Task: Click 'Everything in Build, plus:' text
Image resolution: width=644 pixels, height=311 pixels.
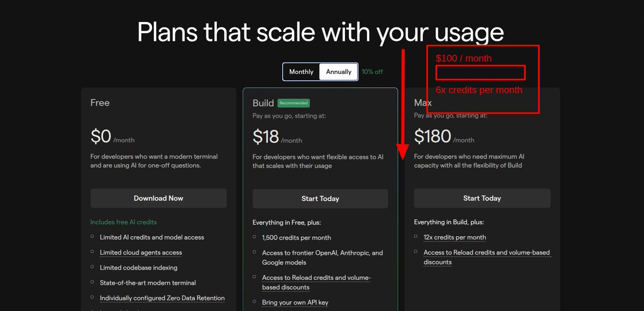Action: [x=449, y=222]
